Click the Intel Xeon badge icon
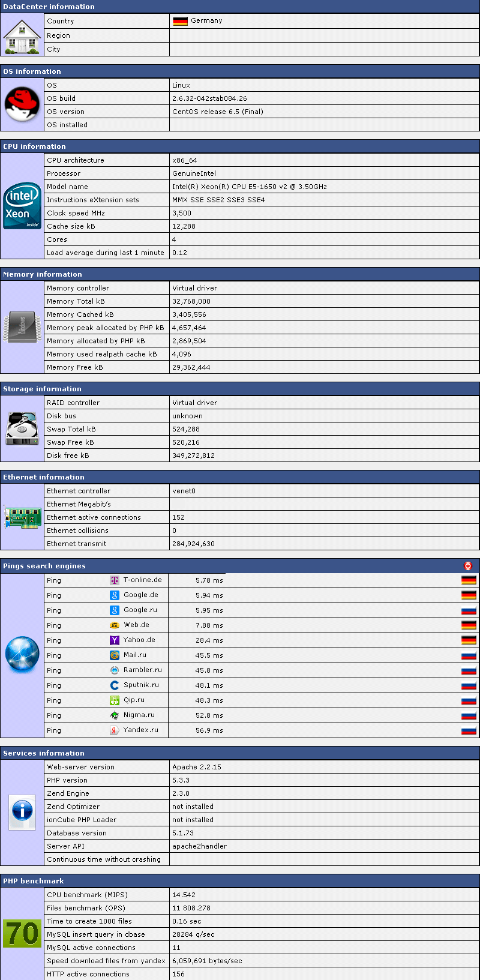The image size is (480, 980). click(22, 206)
